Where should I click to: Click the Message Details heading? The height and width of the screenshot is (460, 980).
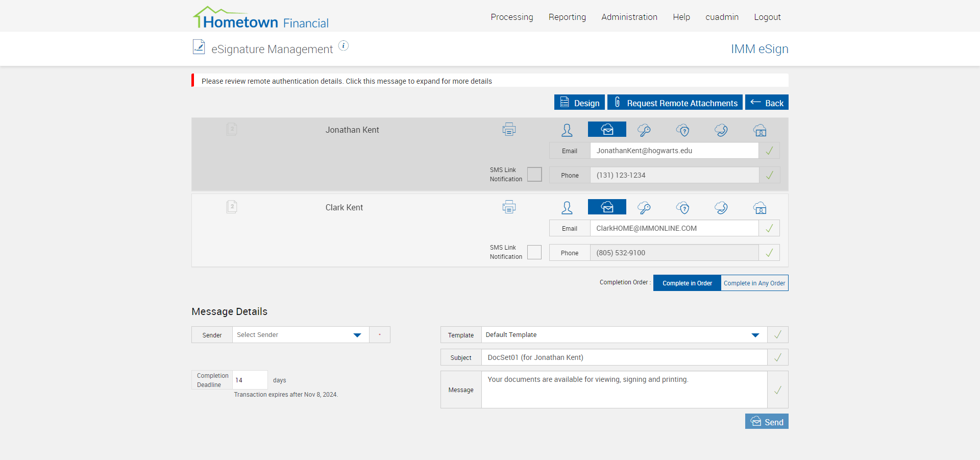229,311
